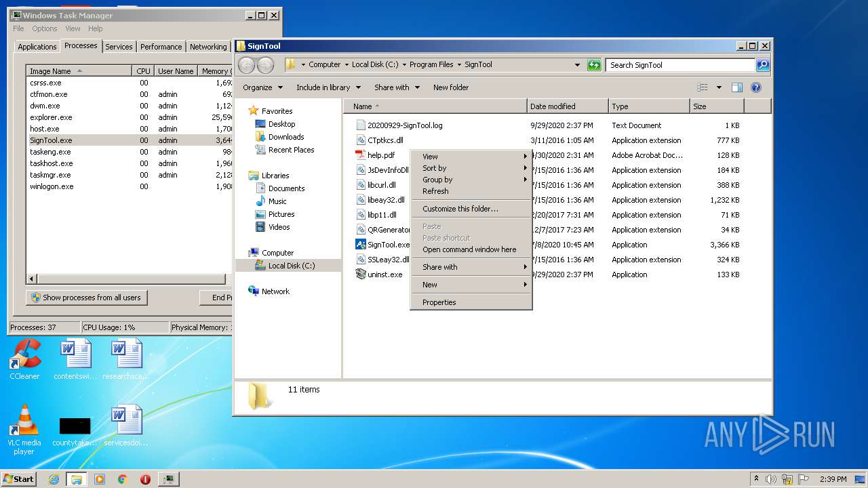Expand the Program Files breadcrumb arrow
The image size is (868, 488).
click(459, 65)
